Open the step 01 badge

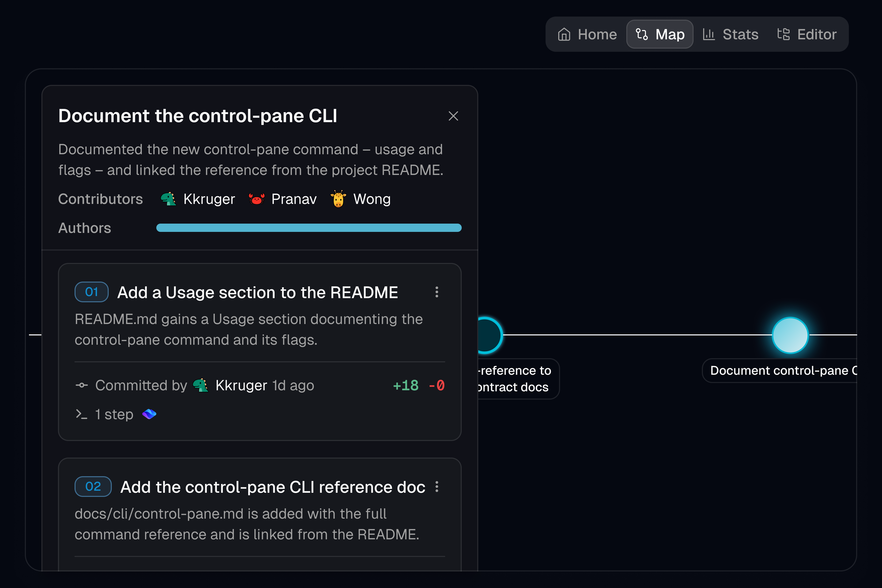tap(92, 292)
